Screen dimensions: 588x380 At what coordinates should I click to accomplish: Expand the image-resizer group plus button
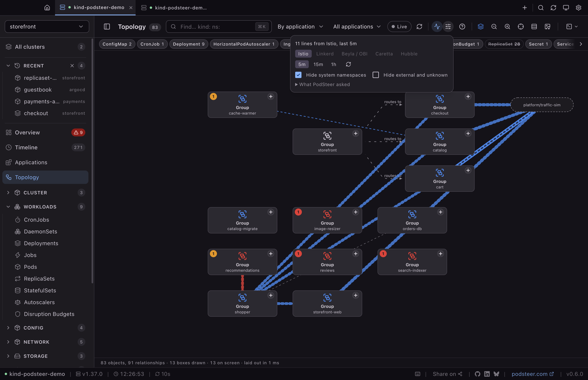pyautogui.click(x=356, y=212)
